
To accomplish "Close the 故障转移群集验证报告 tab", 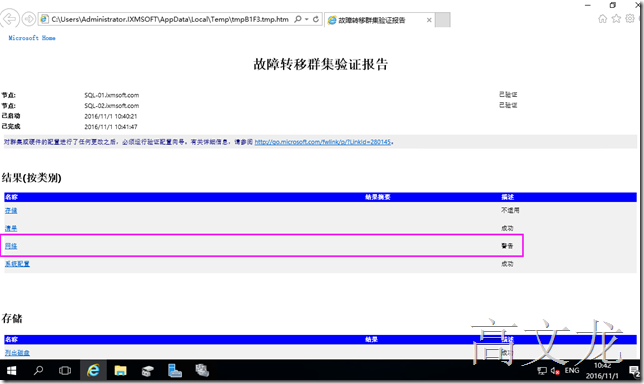I will 429,20.
